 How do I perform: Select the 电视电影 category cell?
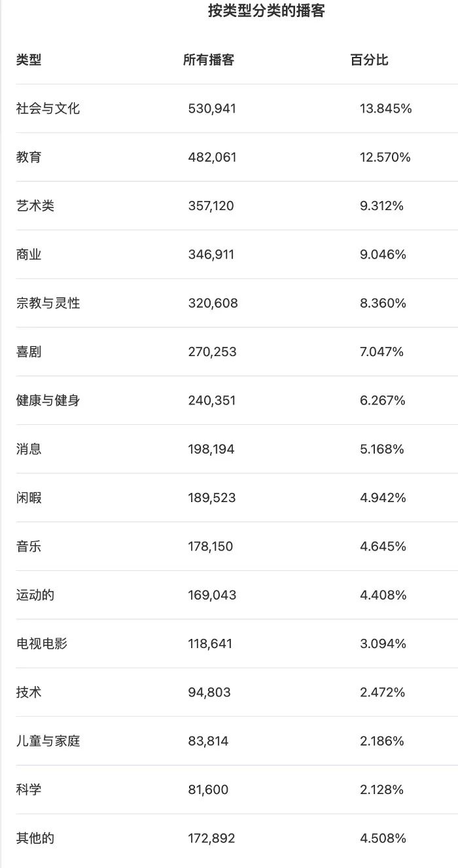pos(41,643)
